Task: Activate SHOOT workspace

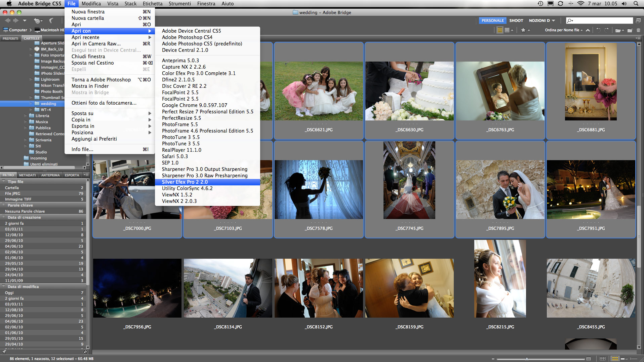Action: coord(516,21)
